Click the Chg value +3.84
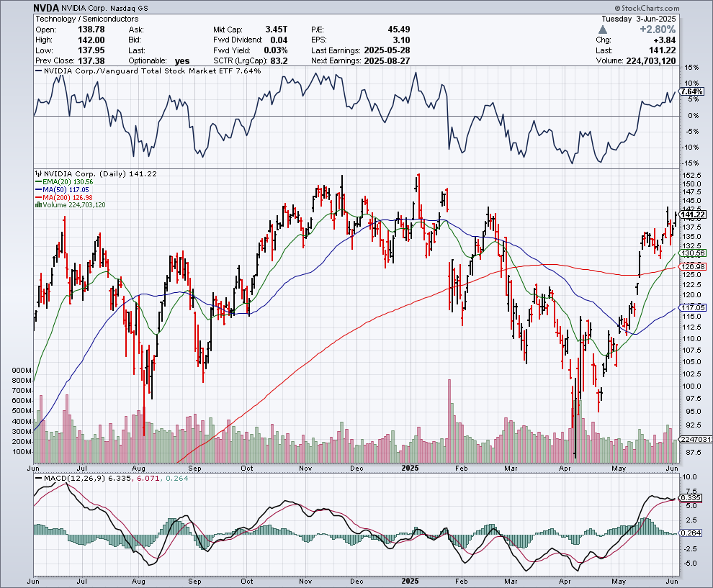 [x=664, y=40]
